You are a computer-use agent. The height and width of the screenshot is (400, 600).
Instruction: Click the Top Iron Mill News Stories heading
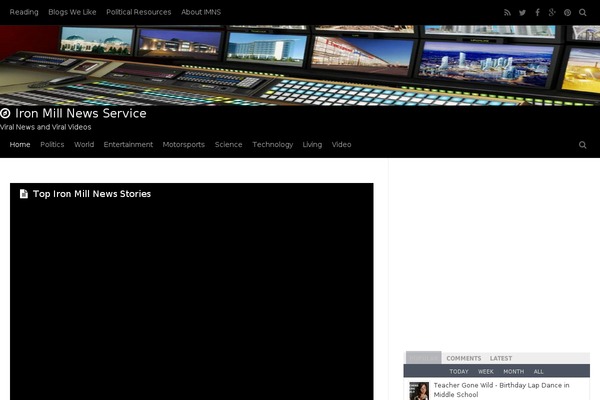point(92,194)
